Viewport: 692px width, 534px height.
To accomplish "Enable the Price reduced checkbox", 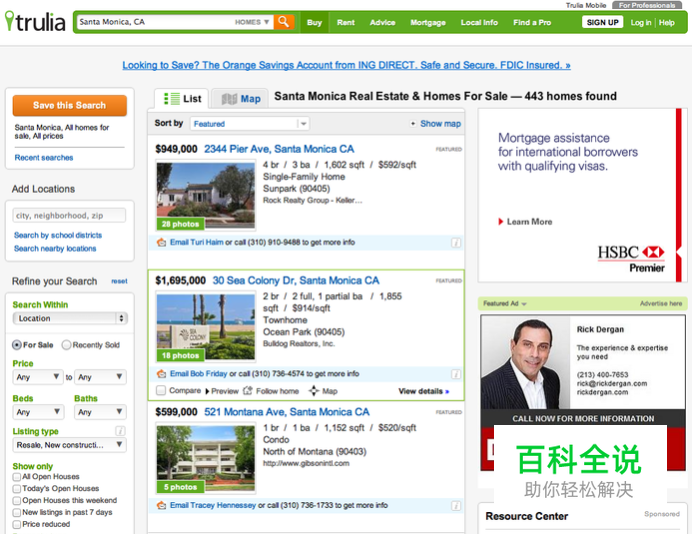I will point(17,524).
